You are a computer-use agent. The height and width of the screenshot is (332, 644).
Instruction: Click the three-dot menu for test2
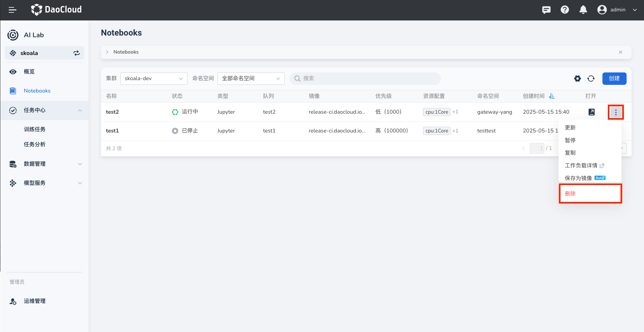point(616,112)
